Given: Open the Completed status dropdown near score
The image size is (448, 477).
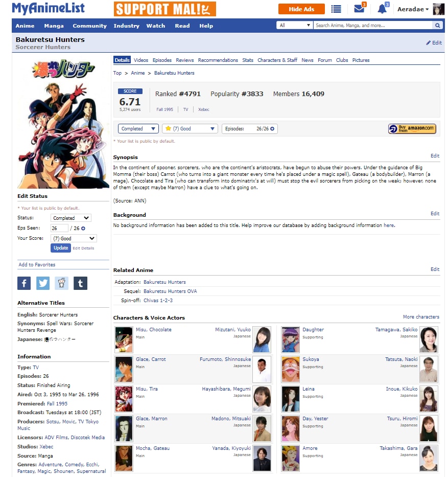Looking at the screenshot, I should 138,129.
